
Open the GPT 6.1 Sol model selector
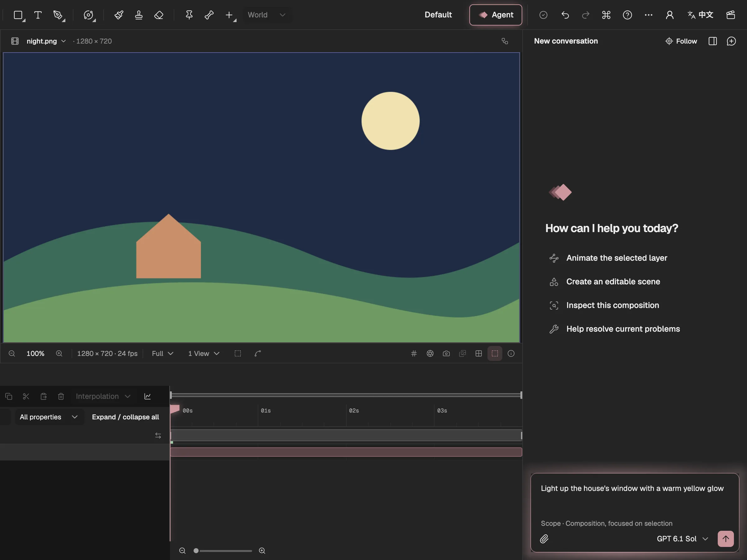click(x=682, y=539)
